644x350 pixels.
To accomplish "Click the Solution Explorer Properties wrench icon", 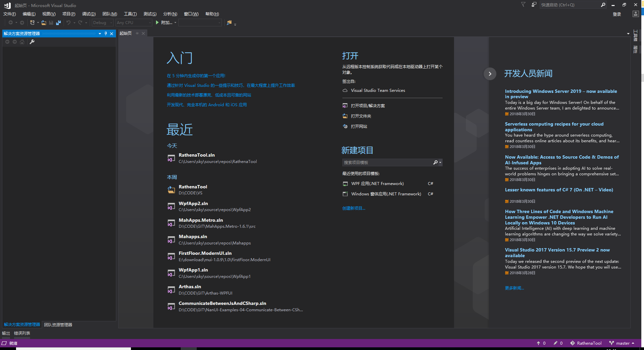I will (x=32, y=42).
